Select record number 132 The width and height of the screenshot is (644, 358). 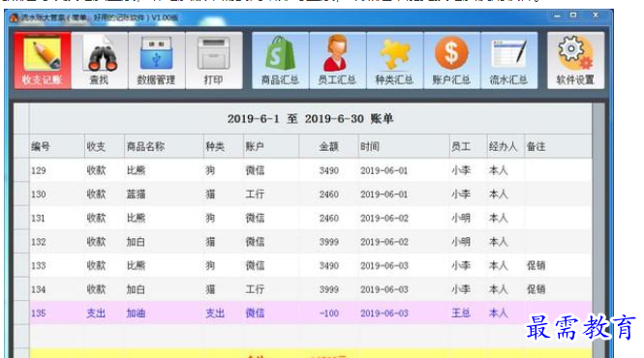click(x=39, y=242)
